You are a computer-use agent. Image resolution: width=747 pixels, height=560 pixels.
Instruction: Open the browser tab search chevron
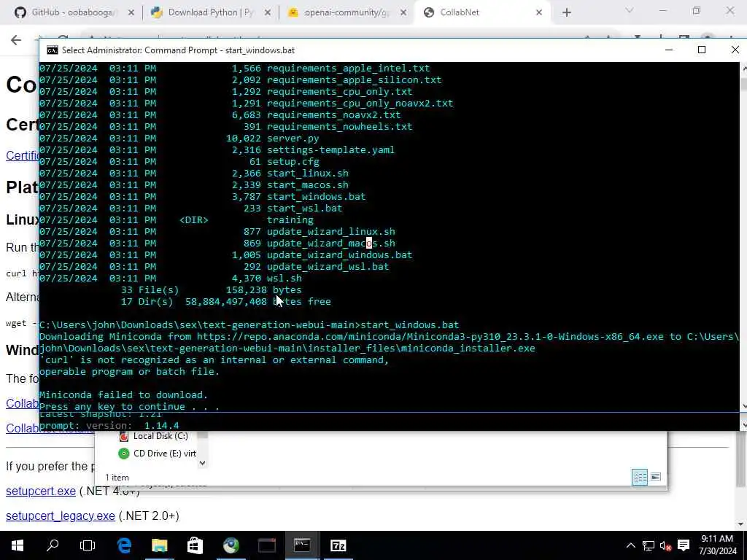[630, 10]
